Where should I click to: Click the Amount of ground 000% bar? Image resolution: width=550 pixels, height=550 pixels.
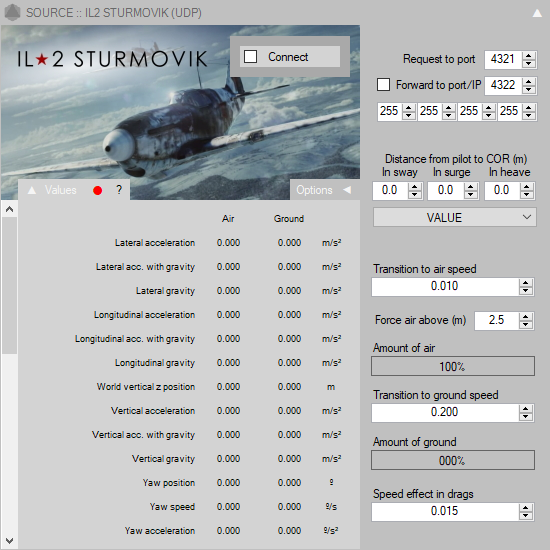click(453, 460)
